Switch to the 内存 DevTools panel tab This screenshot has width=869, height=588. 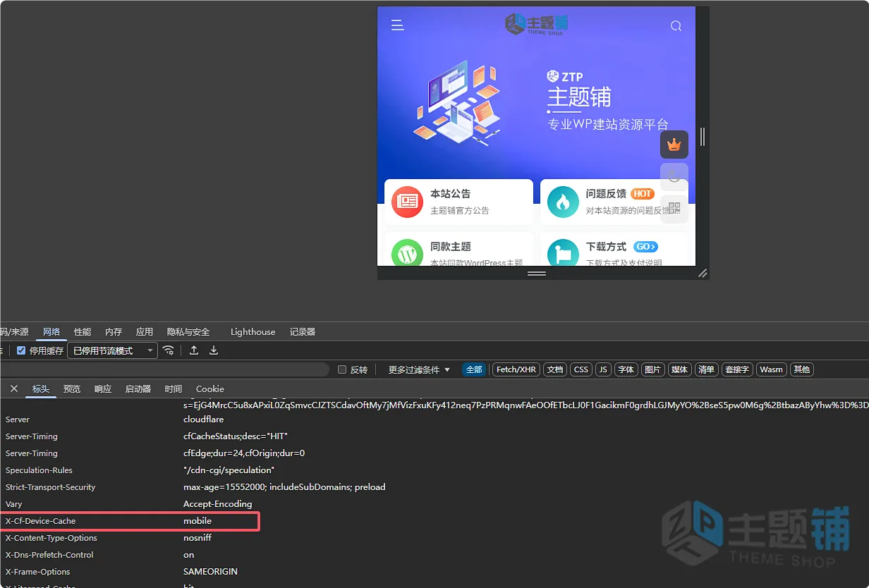114,331
